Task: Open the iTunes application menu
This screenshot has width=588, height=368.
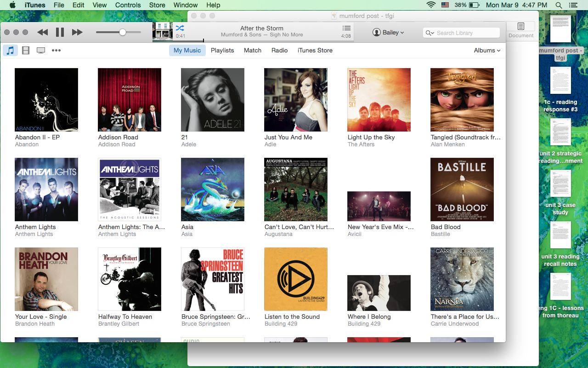Action: pos(35,5)
